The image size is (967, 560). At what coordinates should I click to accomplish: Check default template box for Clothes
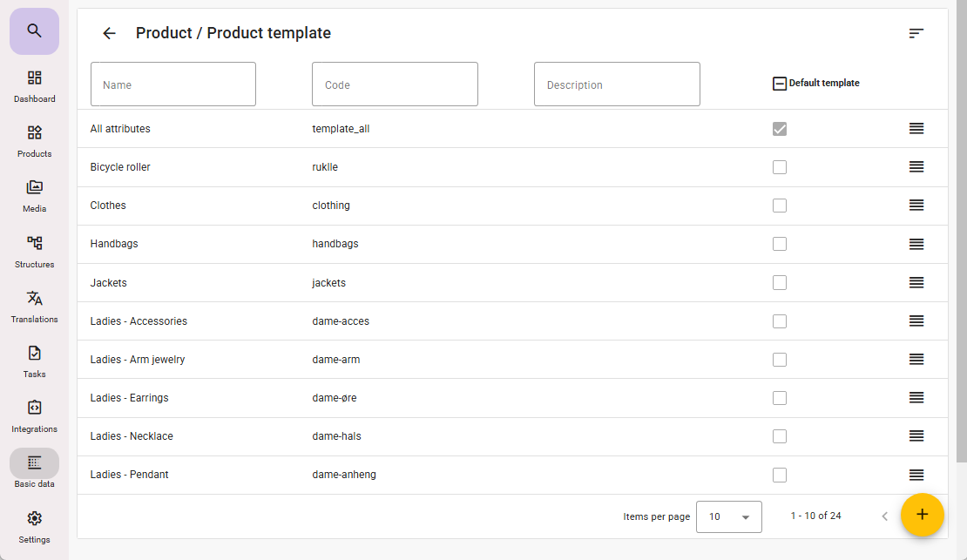click(x=780, y=206)
